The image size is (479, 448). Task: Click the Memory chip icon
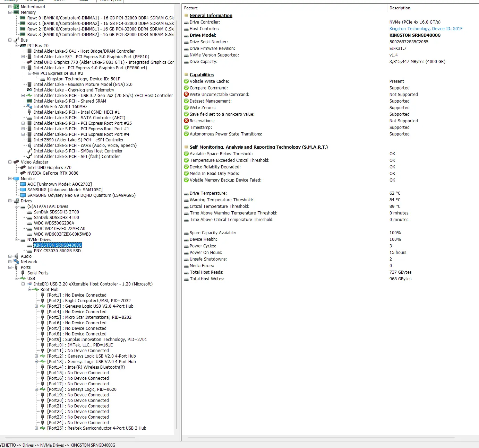[16, 12]
